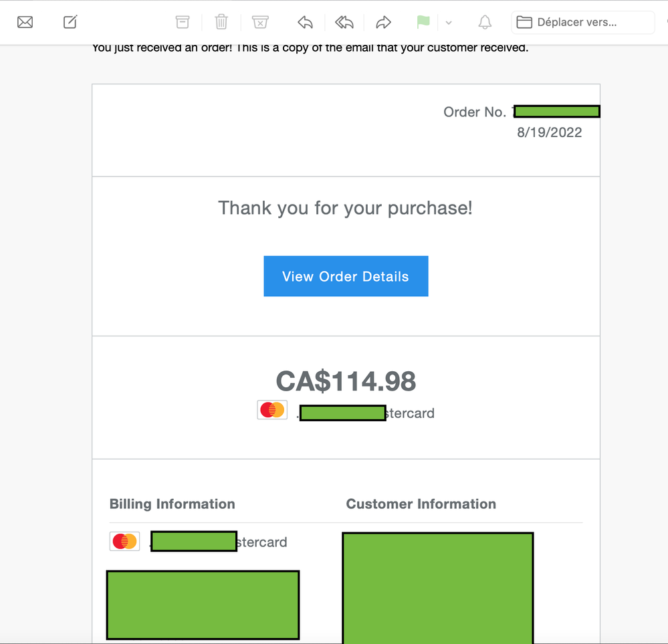The image size is (668, 644).
Task: Click the envelope icon to get new mail
Action: pyautogui.click(x=25, y=22)
